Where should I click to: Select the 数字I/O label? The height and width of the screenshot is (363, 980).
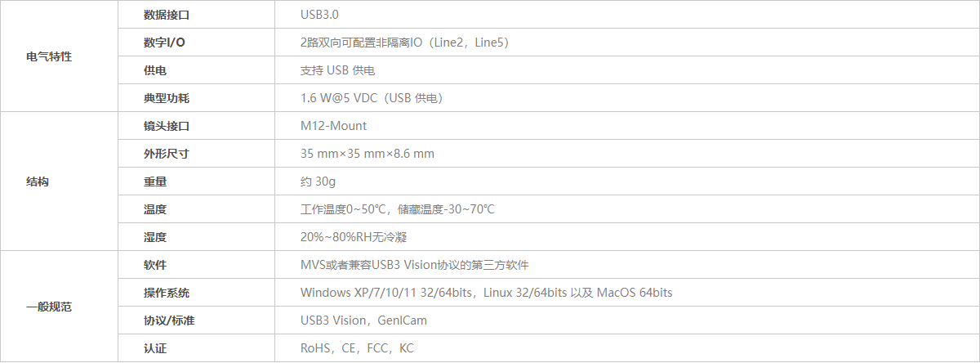pyautogui.click(x=164, y=43)
